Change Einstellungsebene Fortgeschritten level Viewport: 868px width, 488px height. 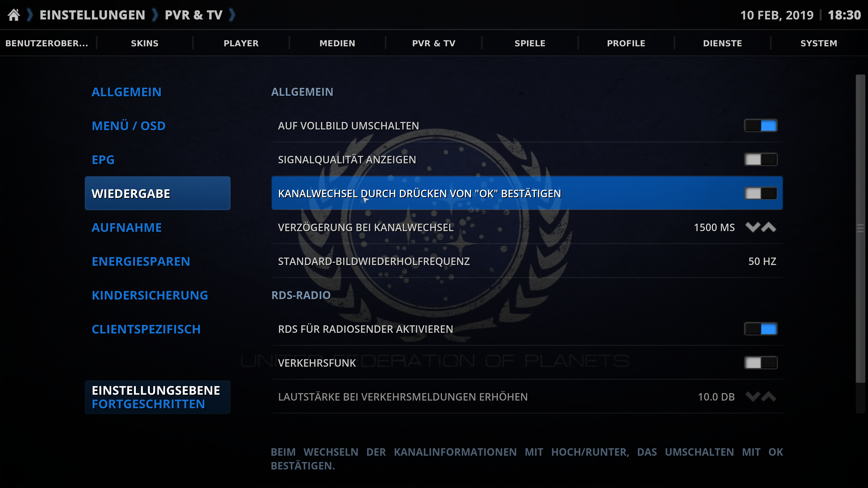click(x=157, y=397)
